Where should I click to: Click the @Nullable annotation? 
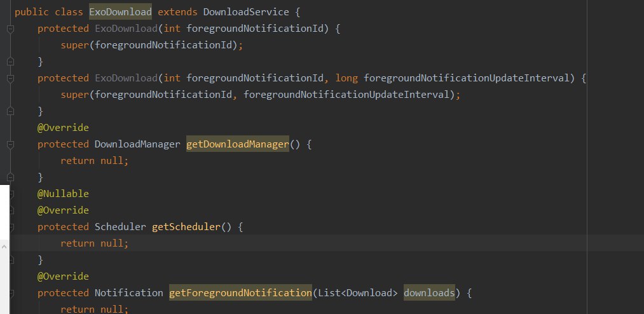point(63,194)
